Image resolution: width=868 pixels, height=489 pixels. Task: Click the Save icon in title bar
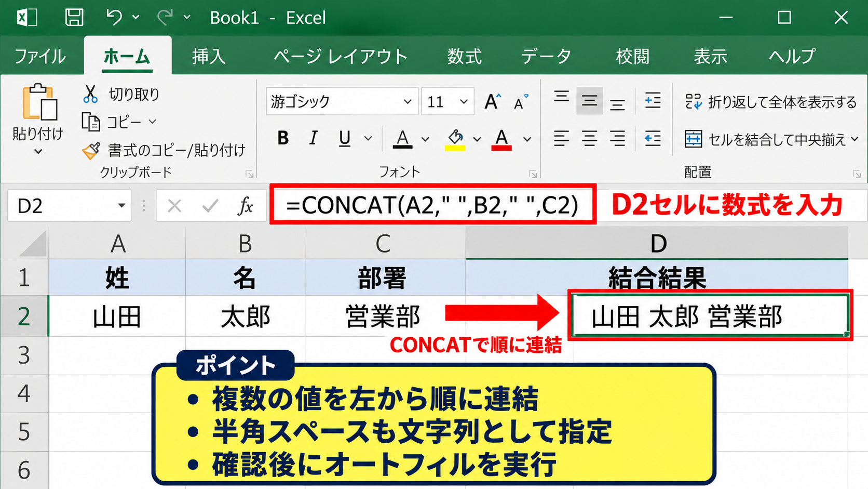74,18
